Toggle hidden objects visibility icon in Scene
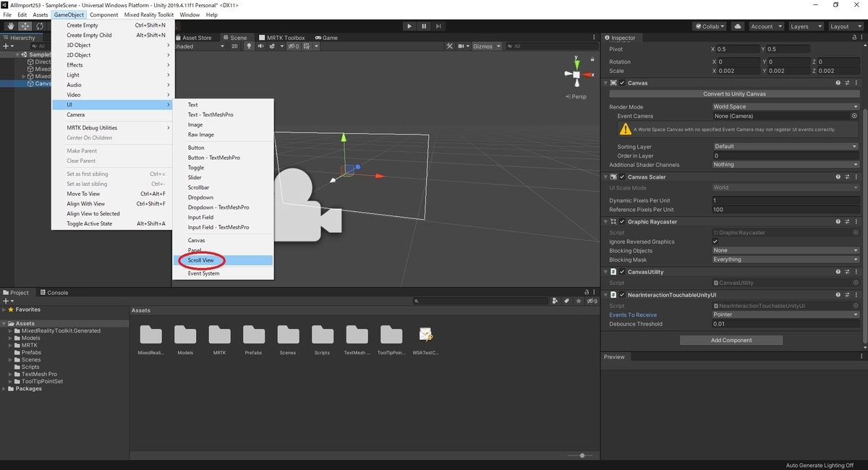This screenshot has width=868, height=470. coord(293,46)
